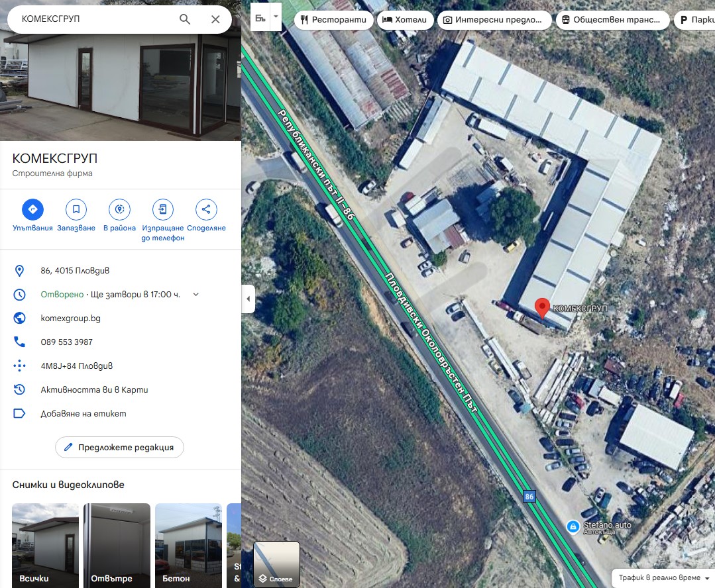Screen dimensions: 715x588
Task: Click the phone handset icon
Action: [19, 342]
